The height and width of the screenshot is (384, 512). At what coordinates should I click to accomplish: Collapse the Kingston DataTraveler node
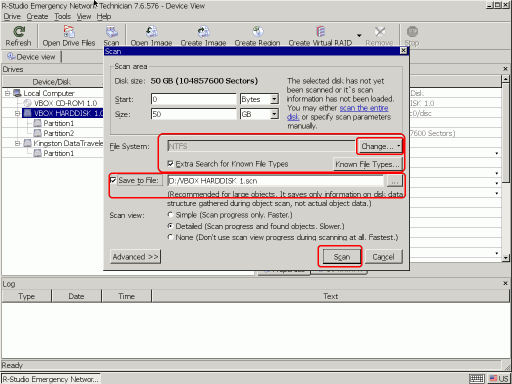pos(17,143)
